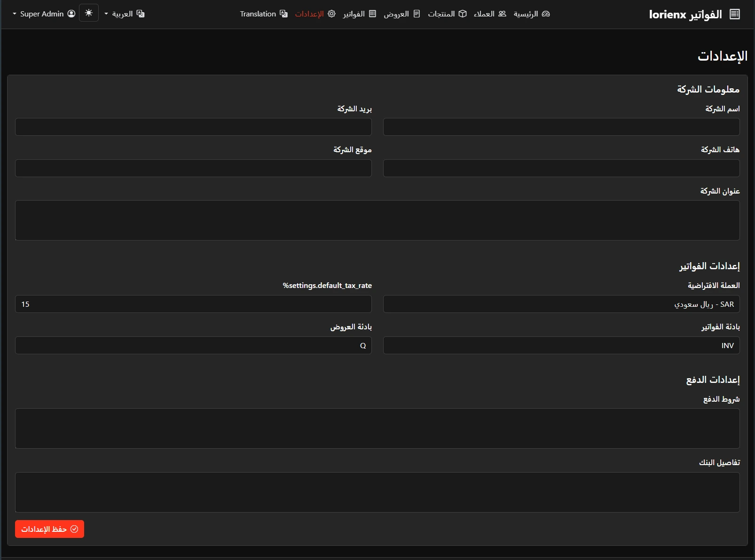The width and height of the screenshot is (755, 560).
Task: Click the customers people icon
Action: click(502, 14)
